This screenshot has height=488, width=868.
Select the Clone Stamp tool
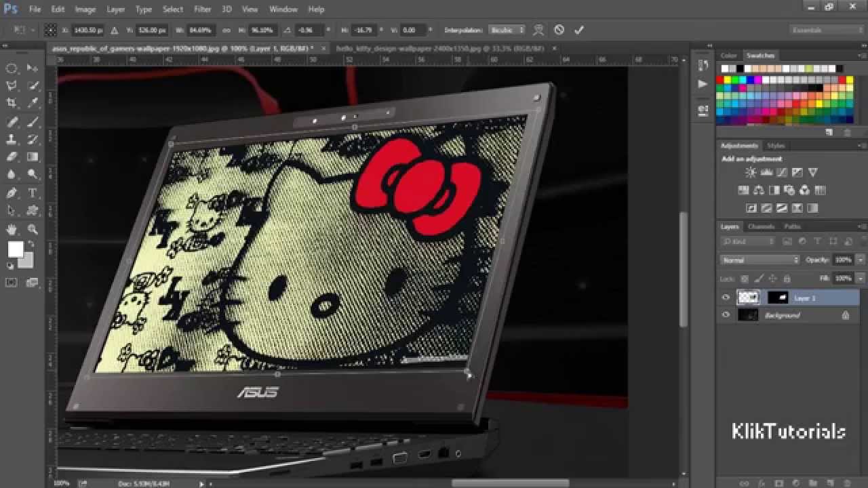pyautogui.click(x=12, y=140)
